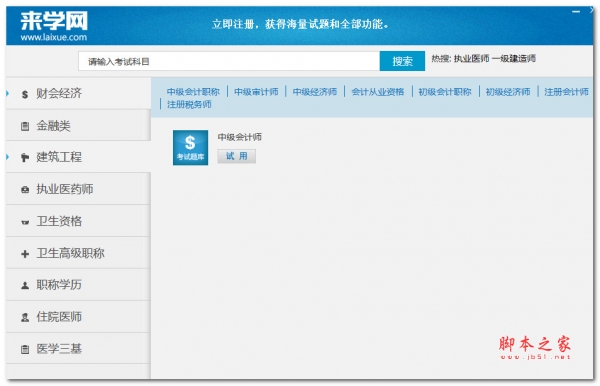
Task: Click the doctor icon beside 住院医师
Action: [25, 317]
